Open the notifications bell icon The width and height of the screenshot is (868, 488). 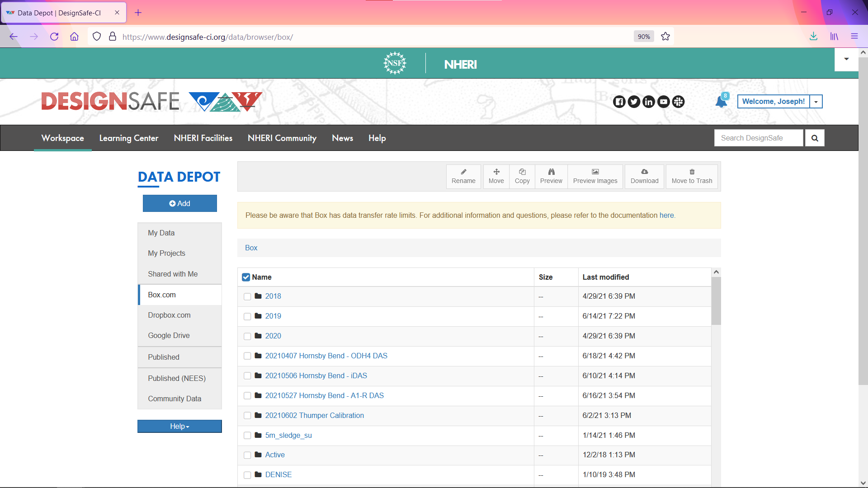pos(722,101)
